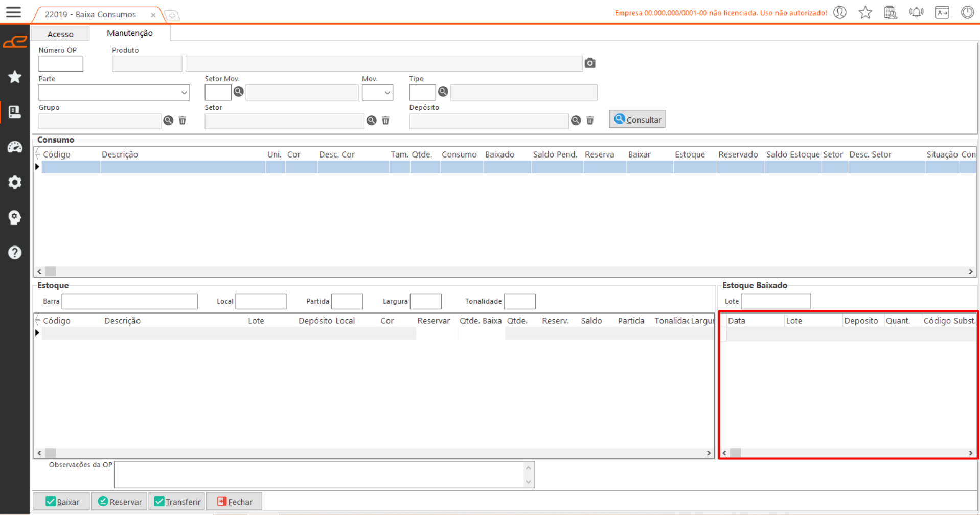The height and width of the screenshot is (515, 980).
Task: Expand the Parte dropdown
Action: coord(184,93)
